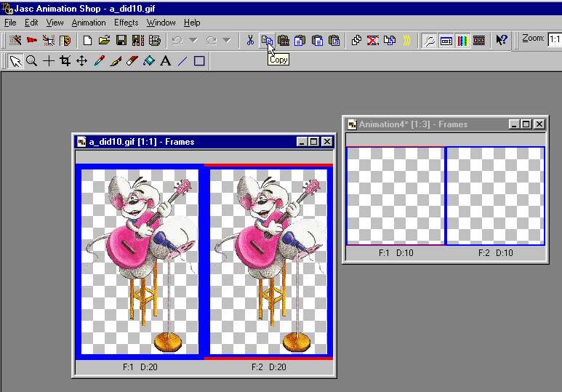Create a new blank animation
Screen dimensions: 562x392
coord(87,40)
